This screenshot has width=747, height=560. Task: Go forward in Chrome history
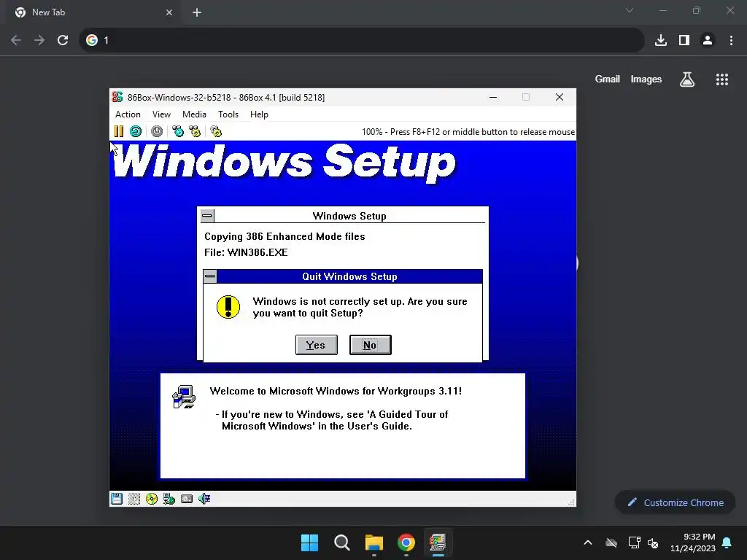[x=39, y=40]
